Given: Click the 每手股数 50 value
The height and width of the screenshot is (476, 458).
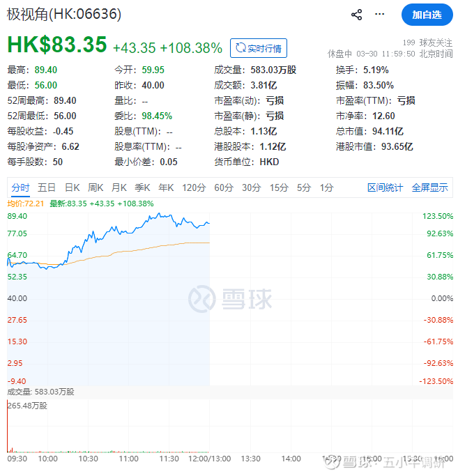Looking at the screenshot, I should pyautogui.click(x=57, y=162).
